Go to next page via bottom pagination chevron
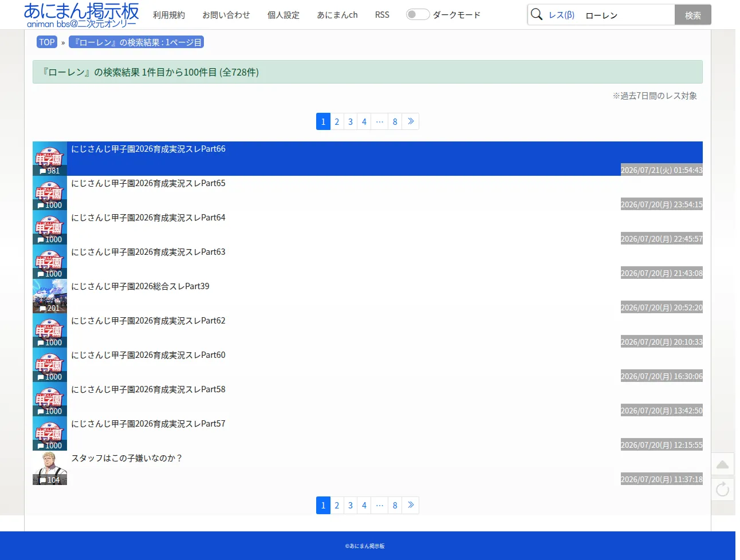 pyautogui.click(x=411, y=505)
